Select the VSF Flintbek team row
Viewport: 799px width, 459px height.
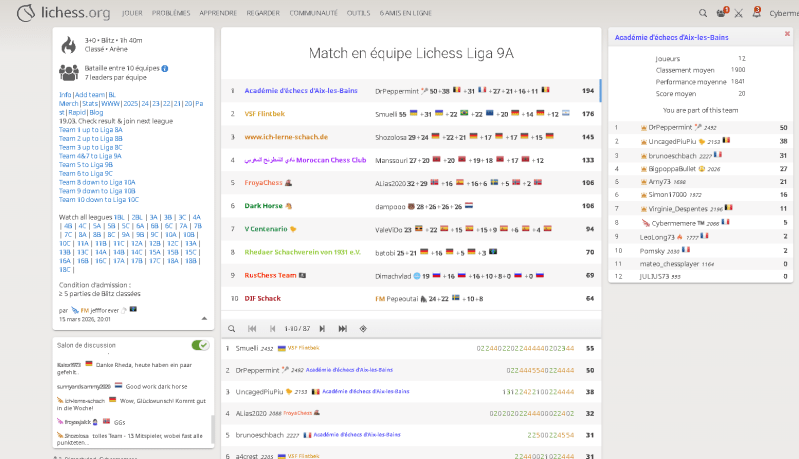[x=265, y=113]
